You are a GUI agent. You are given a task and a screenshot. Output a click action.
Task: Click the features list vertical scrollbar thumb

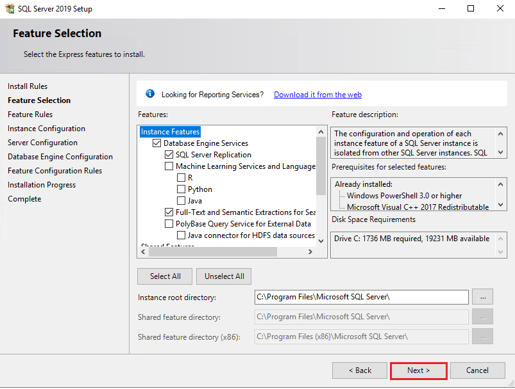321,166
